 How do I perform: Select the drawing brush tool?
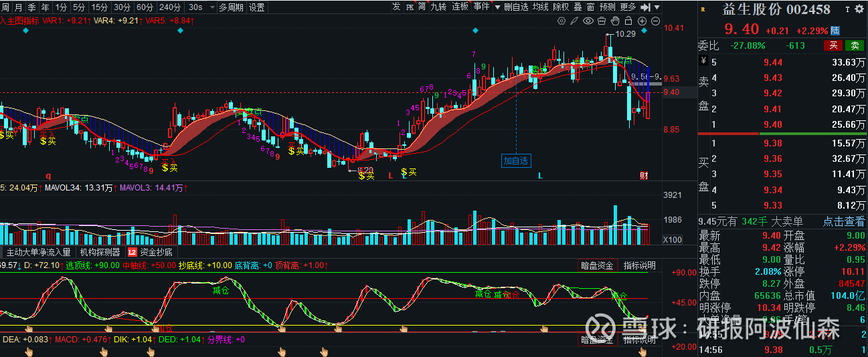pos(575,21)
